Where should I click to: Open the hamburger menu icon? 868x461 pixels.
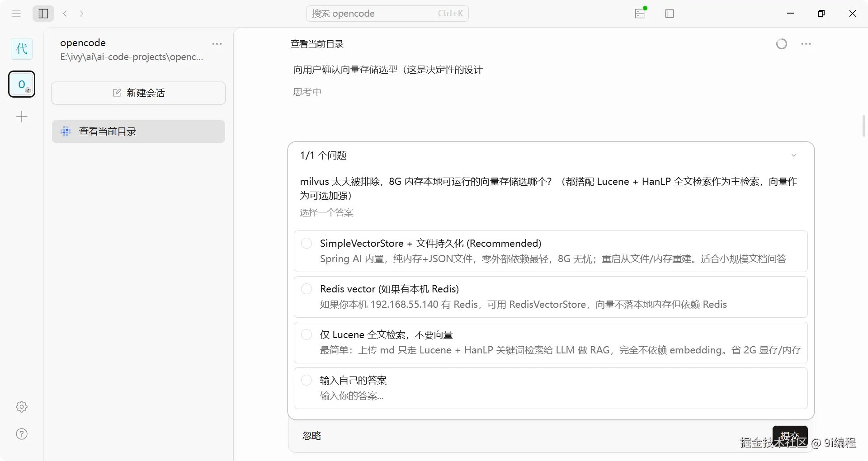tap(16, 14)
